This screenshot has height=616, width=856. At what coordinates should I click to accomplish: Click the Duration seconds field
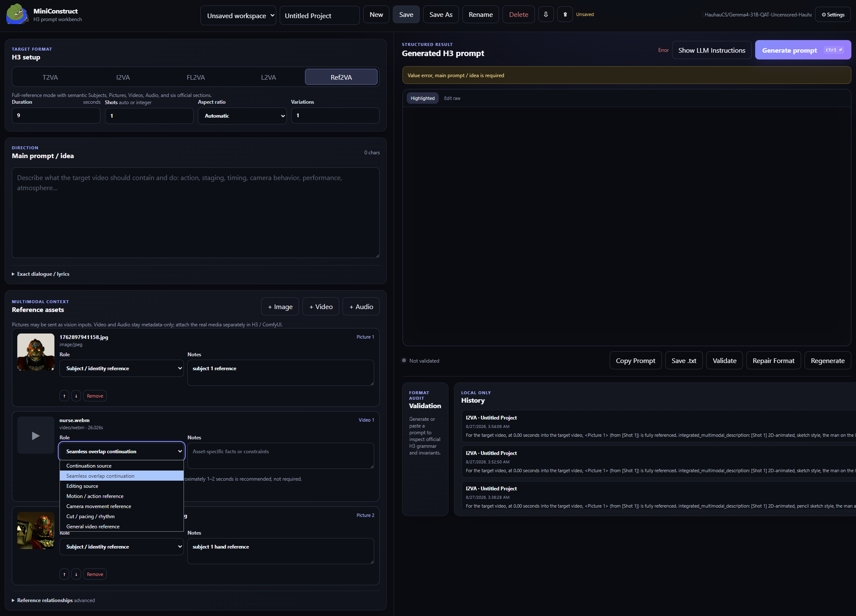click(56, 116)
